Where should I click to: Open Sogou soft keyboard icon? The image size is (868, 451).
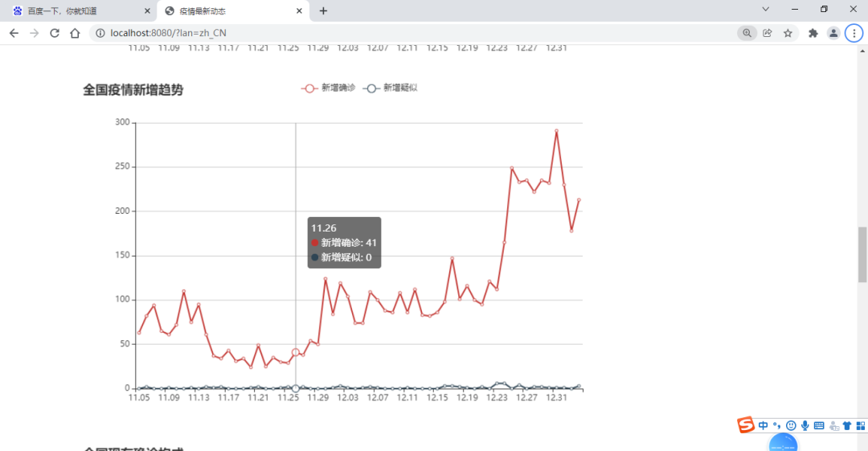click(x=819, y=425)
